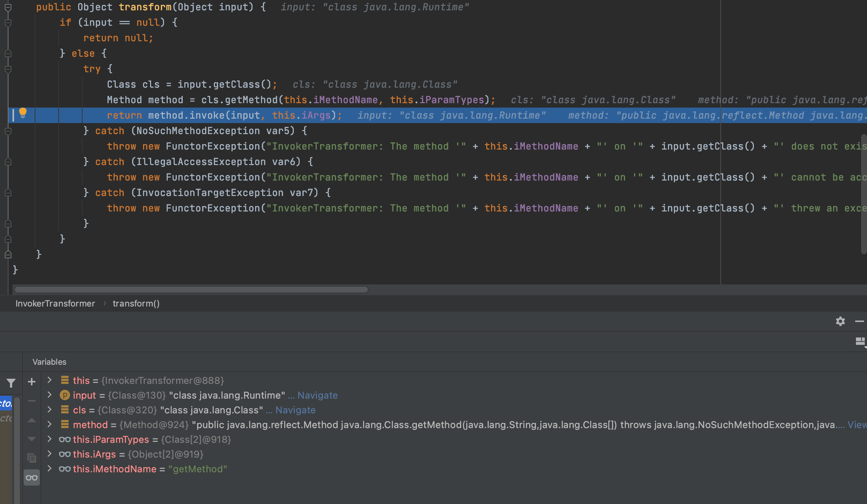
Task: Click 'InvocationTargetException' in catch clause
Action: pyautogui.click(x=210, y=193)
